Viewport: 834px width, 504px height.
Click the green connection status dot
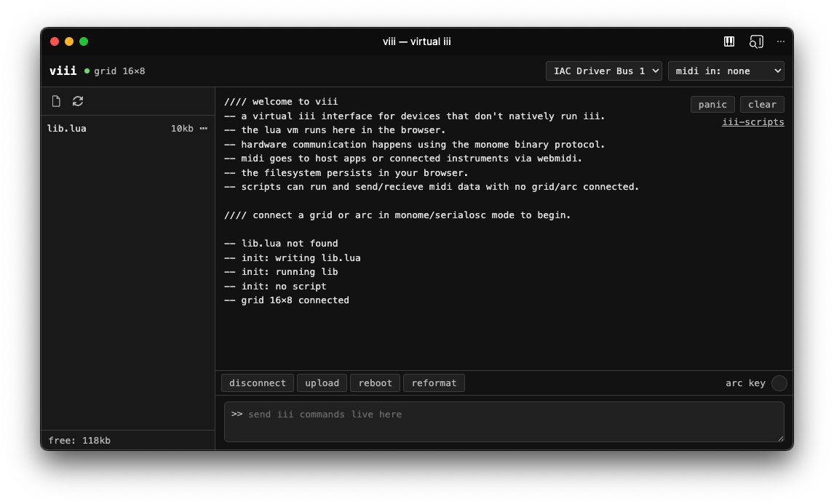pos(87,71)
